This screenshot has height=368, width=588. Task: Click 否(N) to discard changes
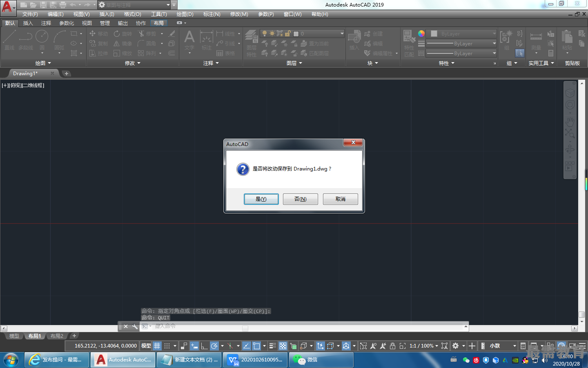[301, 199]
